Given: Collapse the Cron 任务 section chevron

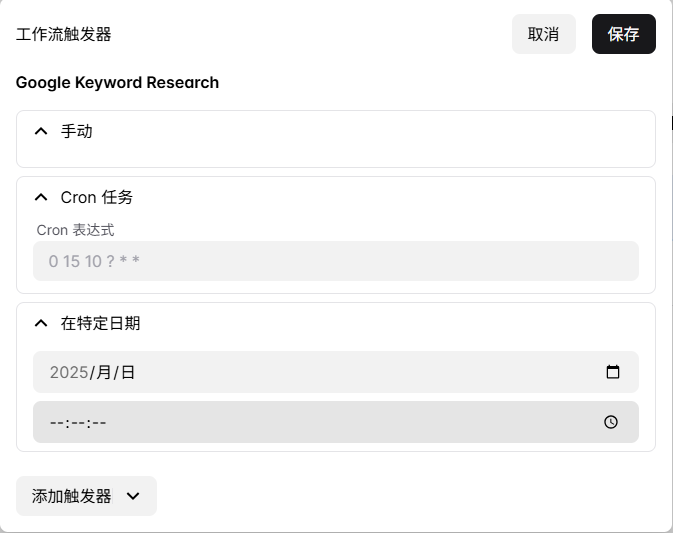Looking at the screenshot, I should [x=41, y=197].
